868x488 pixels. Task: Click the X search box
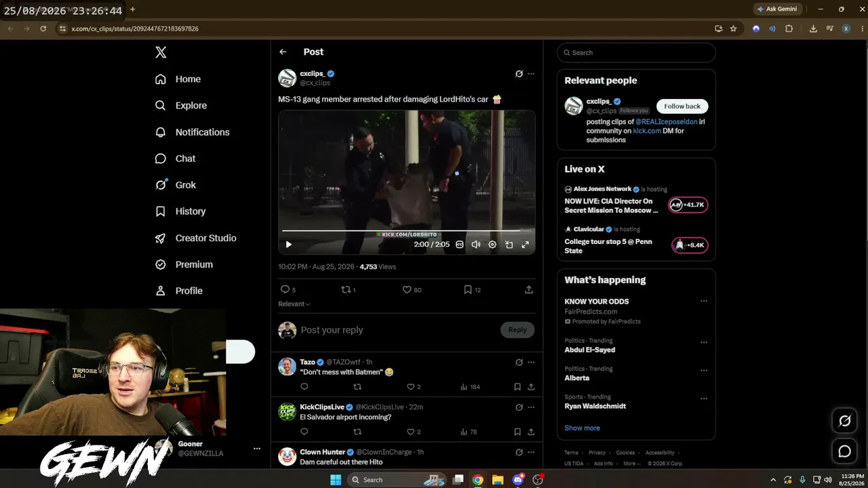click(636, 53)
